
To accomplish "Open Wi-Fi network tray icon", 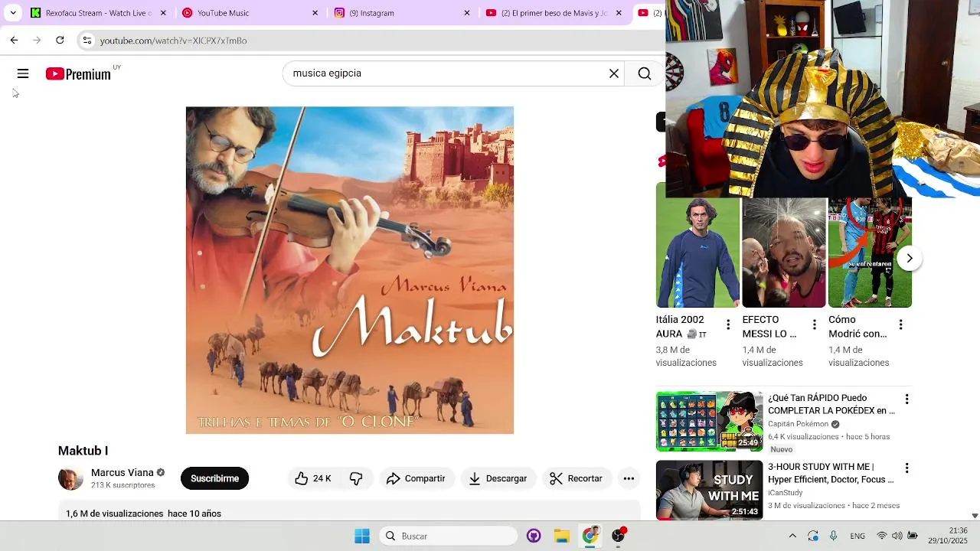I will click(882, 536).
